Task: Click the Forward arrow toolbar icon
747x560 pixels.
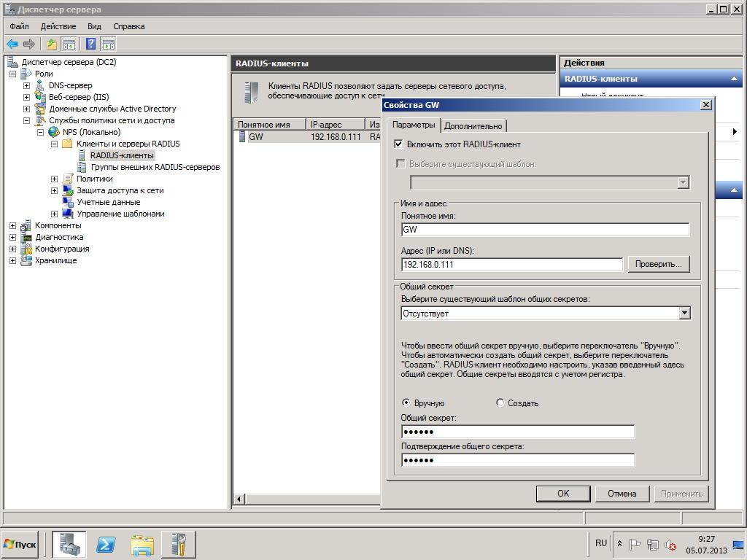Action: tap(29, 44)
